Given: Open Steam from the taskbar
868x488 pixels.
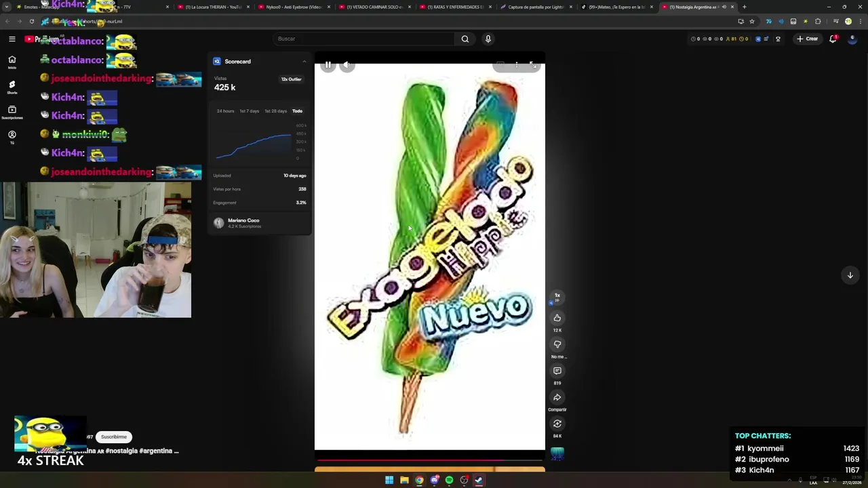Looking at the screenshot, I should tap(479, 481).
